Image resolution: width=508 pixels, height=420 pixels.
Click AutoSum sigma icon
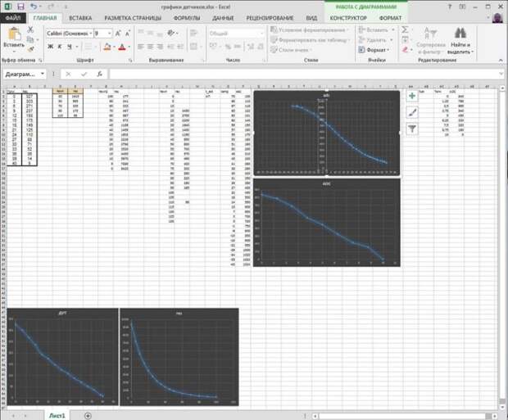pyautogui.click(x=405, y=29)
